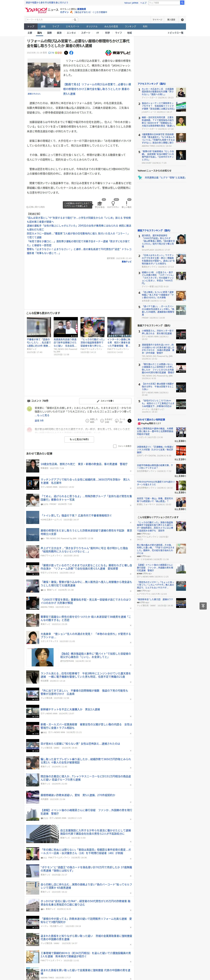The image size is (210, 980).
Task: Share the article on Facebook
Action: [71, 53]
